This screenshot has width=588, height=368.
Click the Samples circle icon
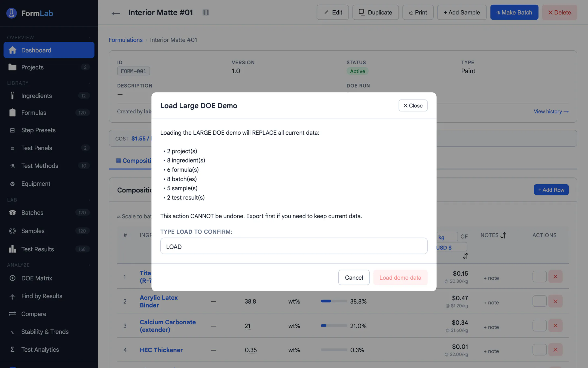tap(12, 231)
